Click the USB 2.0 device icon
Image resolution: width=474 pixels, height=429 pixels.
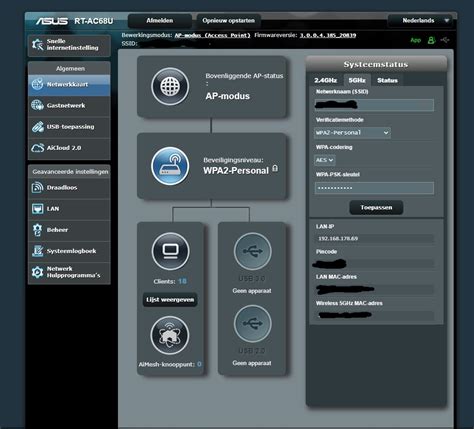pyautogui.click(x=252, y=323)
